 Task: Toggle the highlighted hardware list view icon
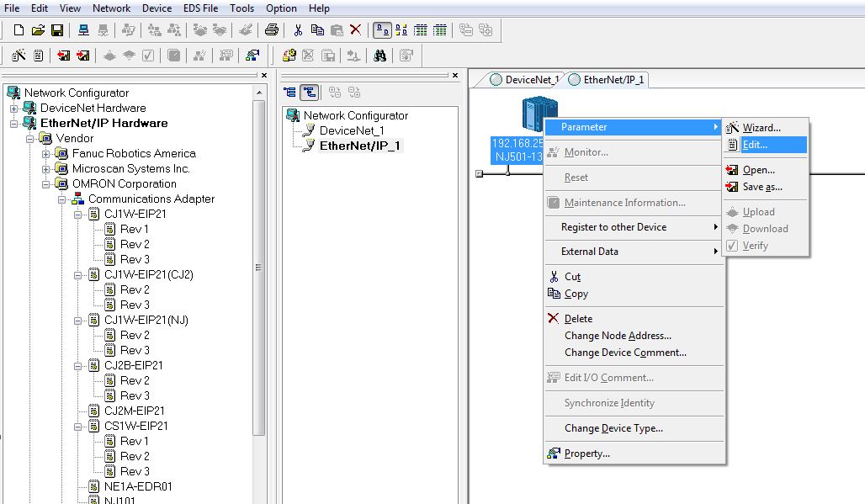coord(381,29)
